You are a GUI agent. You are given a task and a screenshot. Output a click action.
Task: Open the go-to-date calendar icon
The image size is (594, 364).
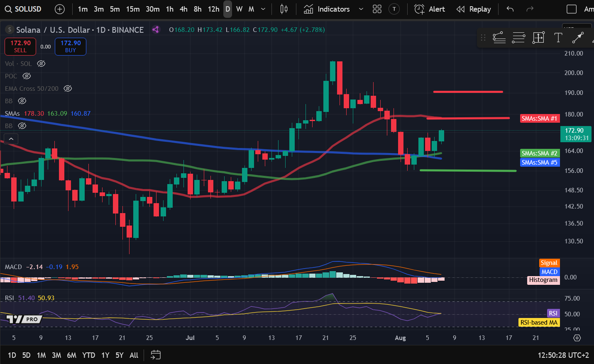coord(156,355)
